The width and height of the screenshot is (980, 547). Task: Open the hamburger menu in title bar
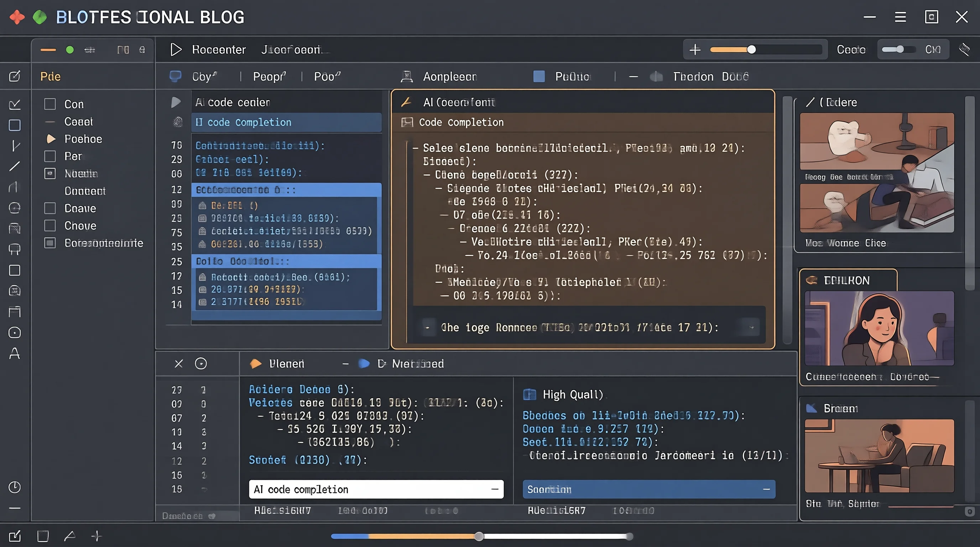click(x=900, y=17)
